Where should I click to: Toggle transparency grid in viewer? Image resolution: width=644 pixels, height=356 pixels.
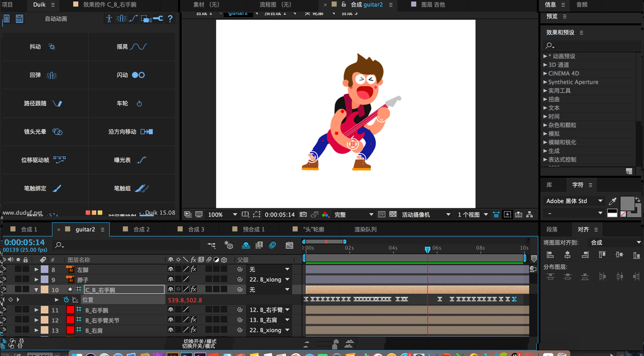click(393, 214)
